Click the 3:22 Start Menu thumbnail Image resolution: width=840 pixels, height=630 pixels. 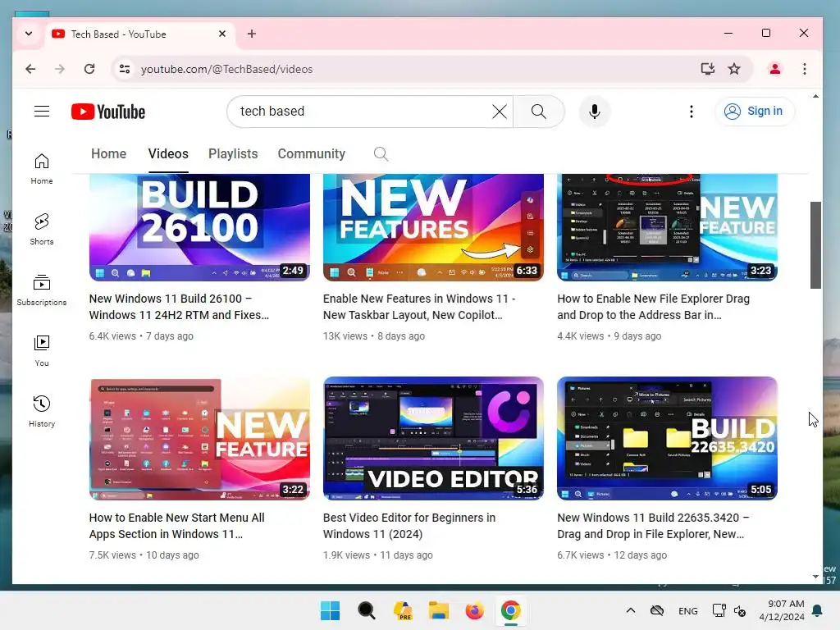pyautogui.click(x=199, y=438)
